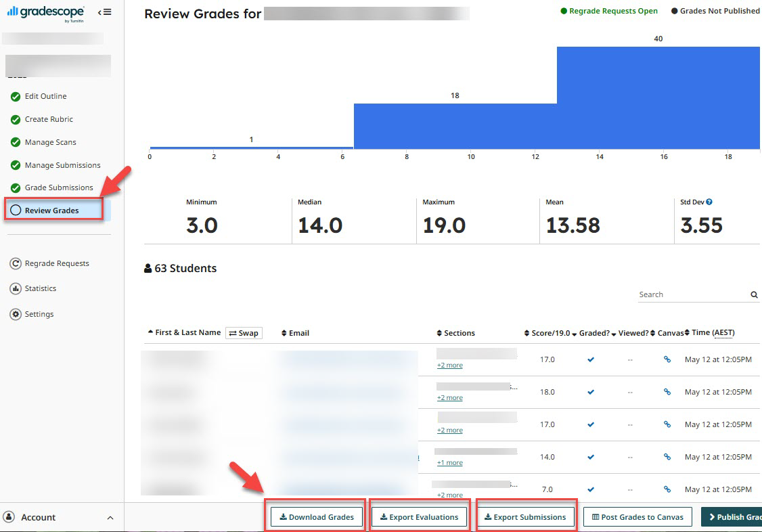Screen dimensions: 762x532
Task: Click the Account user icon
Action: tap(9, 517)
